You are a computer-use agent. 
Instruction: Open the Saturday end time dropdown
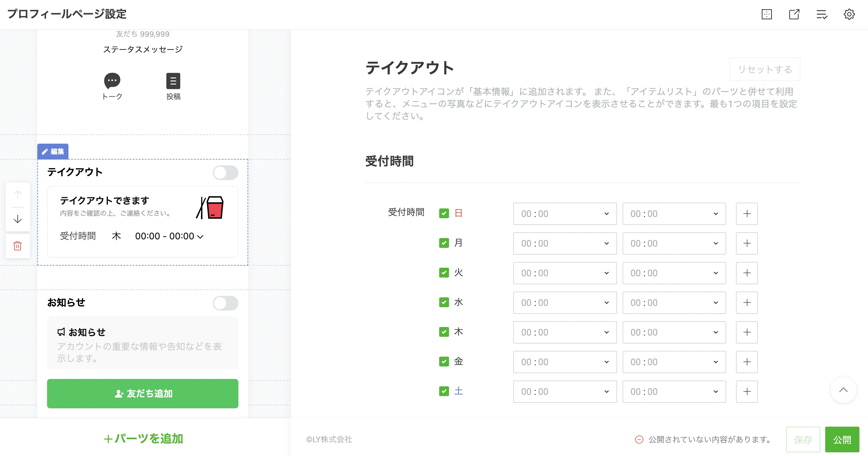(674, 392)
